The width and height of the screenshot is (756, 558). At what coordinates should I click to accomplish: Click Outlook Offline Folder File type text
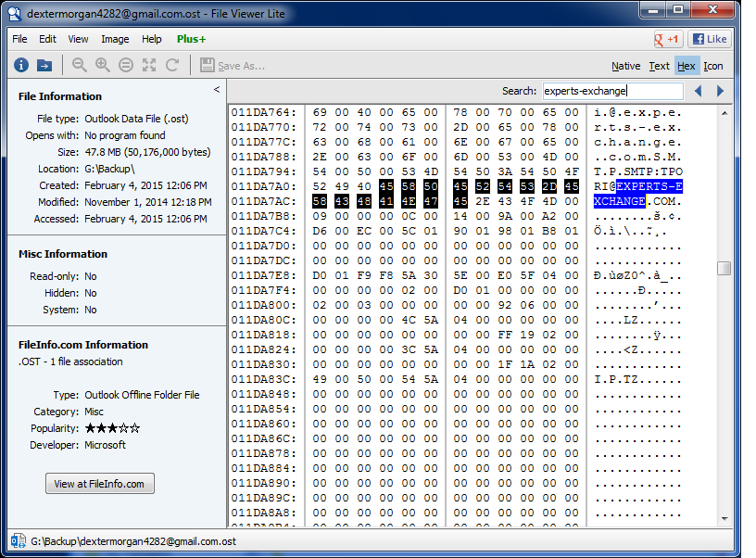pos(143,395)
